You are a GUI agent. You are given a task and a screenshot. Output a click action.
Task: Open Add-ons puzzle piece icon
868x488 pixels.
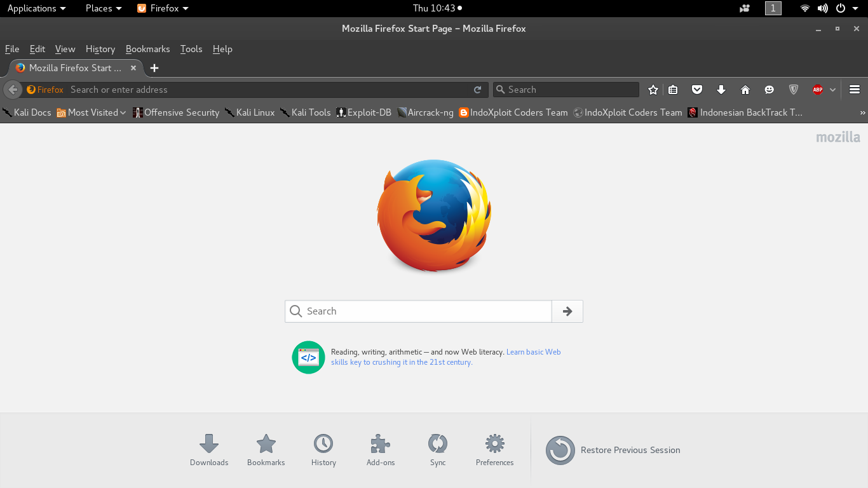381,450
